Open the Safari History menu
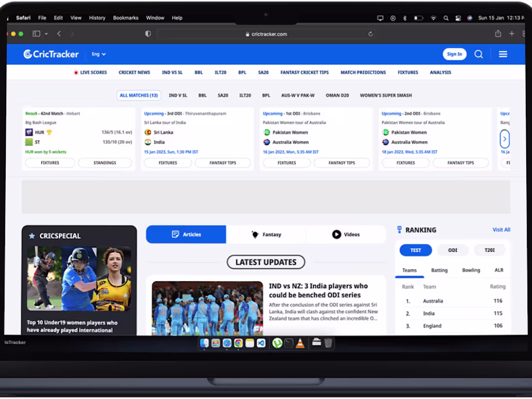 pyautogui.click(x=97, y=17)
